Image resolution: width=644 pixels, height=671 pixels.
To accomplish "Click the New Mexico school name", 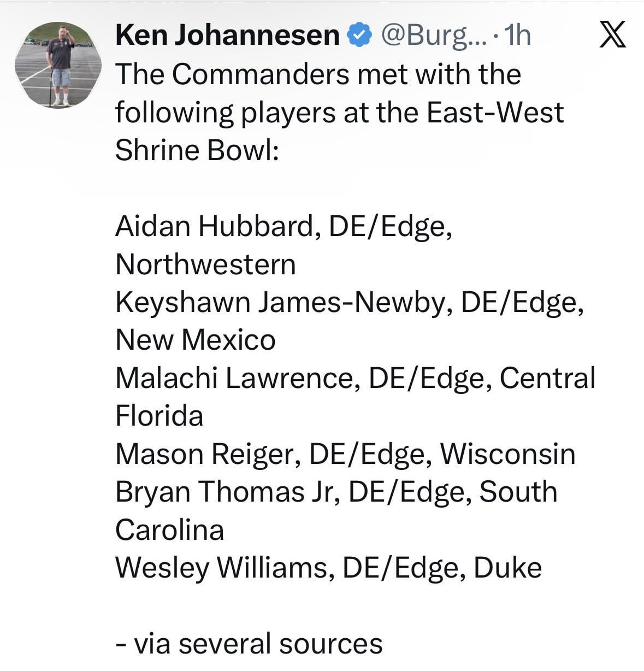I will point(196,340).
